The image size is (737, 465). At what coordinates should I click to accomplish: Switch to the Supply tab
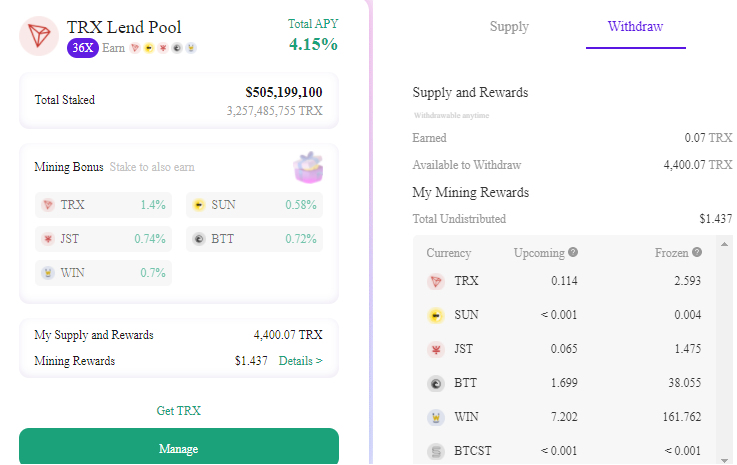tap(509, 26)
